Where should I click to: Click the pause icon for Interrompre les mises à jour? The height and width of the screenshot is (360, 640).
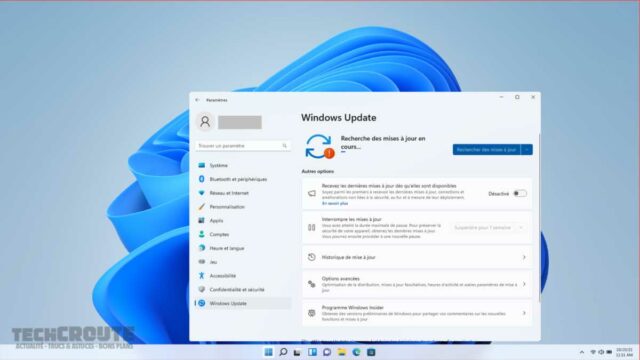[x=312, y=227]
